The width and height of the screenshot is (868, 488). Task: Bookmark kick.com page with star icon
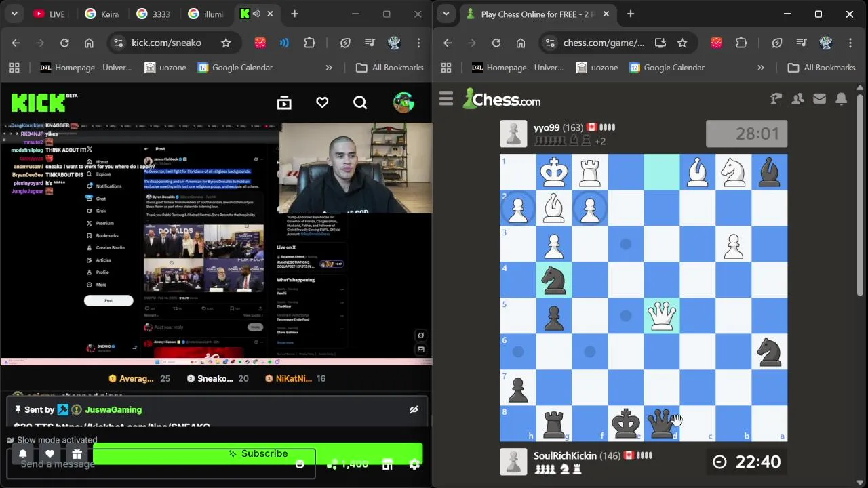(x=226, y=43)
